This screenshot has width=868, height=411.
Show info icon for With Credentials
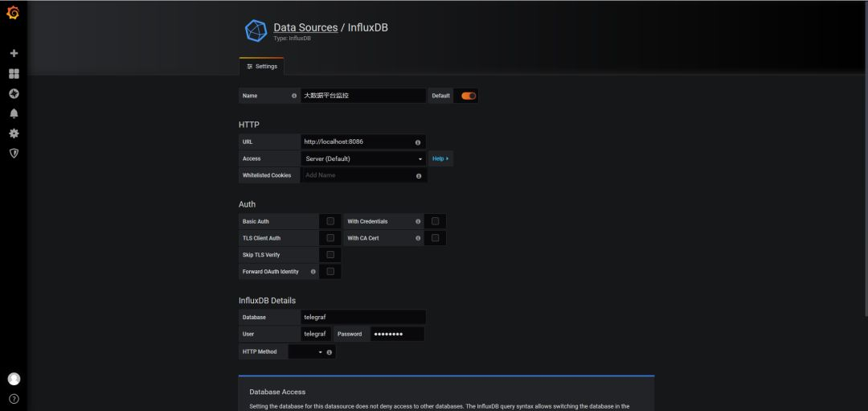tap(417, 221)
